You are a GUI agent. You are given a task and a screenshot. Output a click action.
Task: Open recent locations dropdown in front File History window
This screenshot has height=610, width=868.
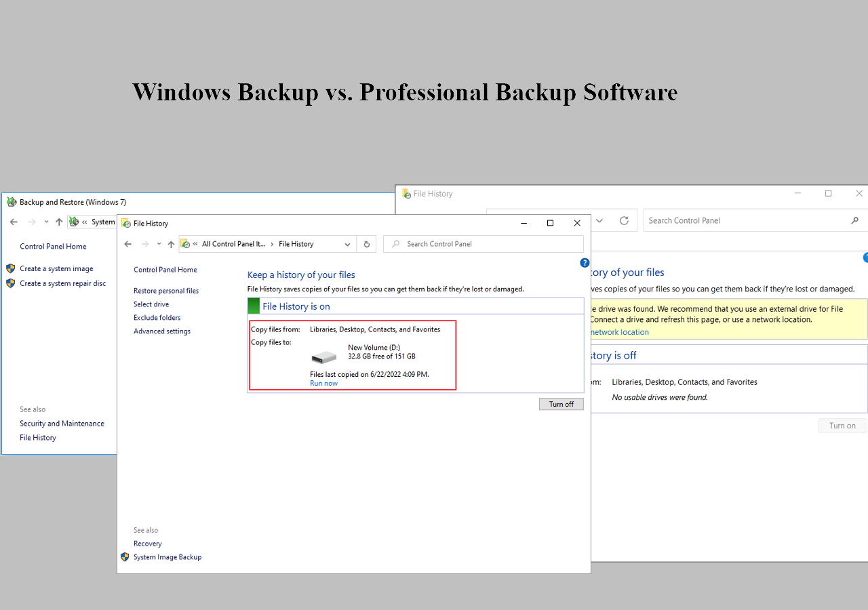click(159, 244)
